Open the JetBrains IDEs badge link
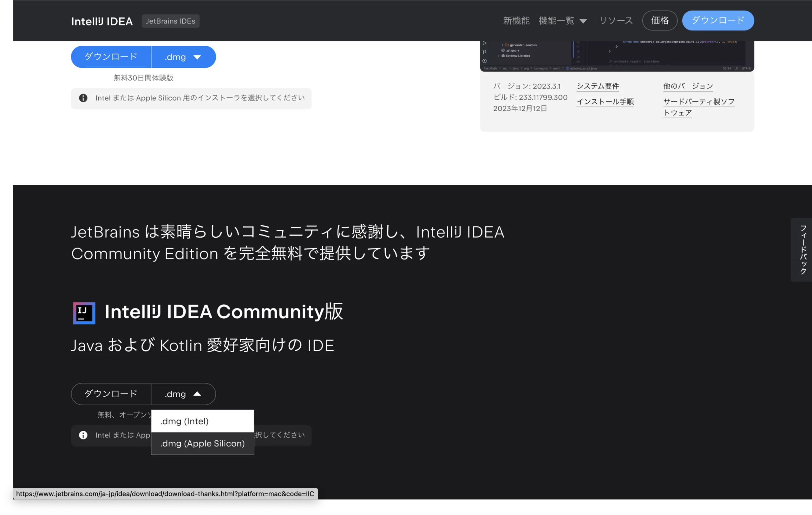Viewport: 812px width, 515px height. tap(171, 21)
